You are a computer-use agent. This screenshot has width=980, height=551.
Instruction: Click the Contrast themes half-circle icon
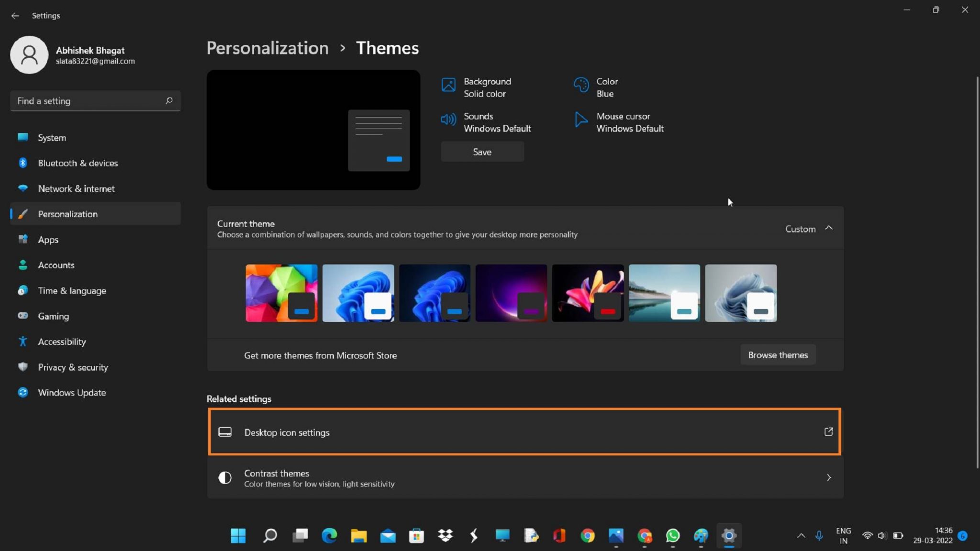coord(224,477)
